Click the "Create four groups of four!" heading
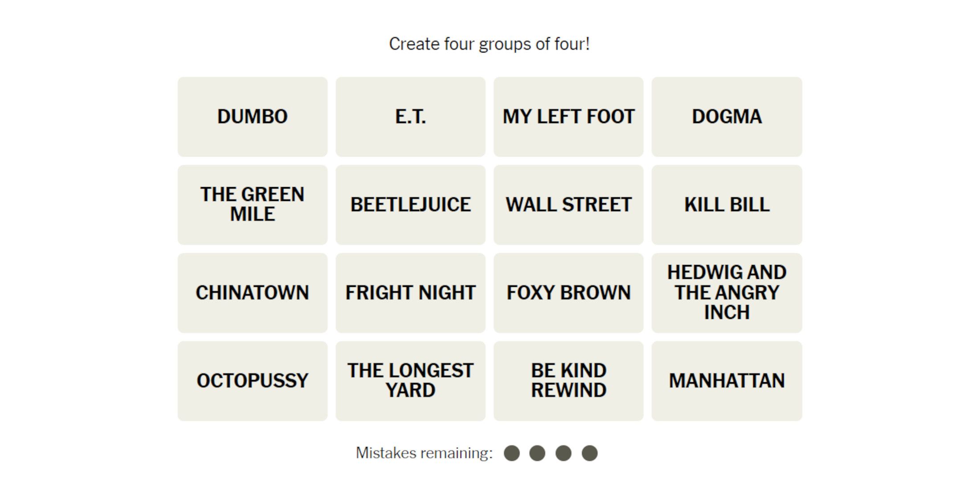The image size is (980, 490). (489, 44)
